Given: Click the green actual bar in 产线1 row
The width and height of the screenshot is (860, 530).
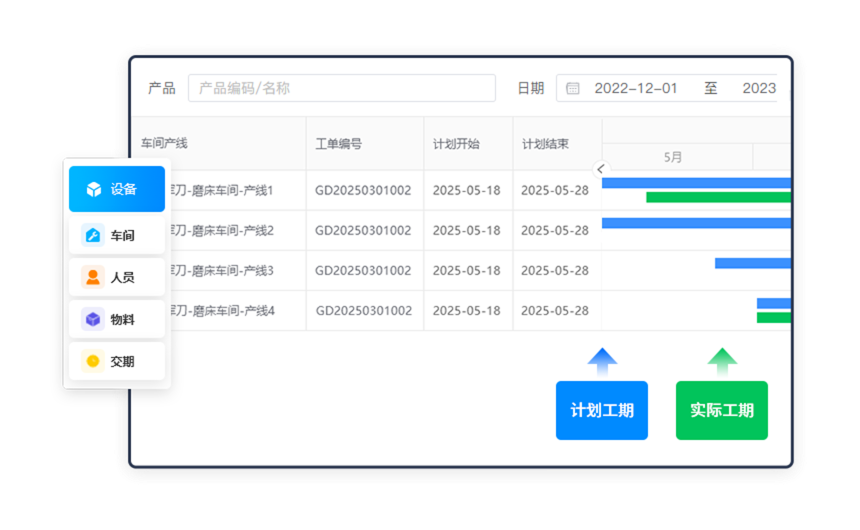Looking at the screenshot, I should (x=718, y=197).
